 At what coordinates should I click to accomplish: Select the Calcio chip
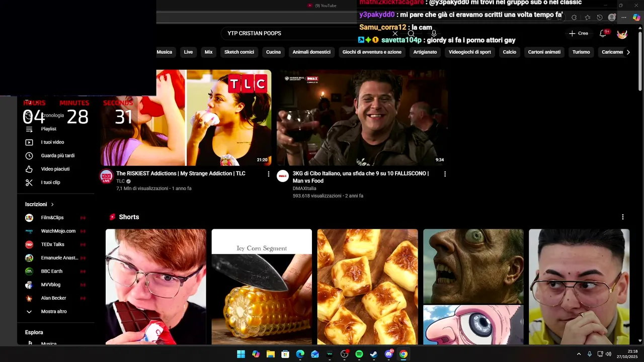tap(510, 52)
